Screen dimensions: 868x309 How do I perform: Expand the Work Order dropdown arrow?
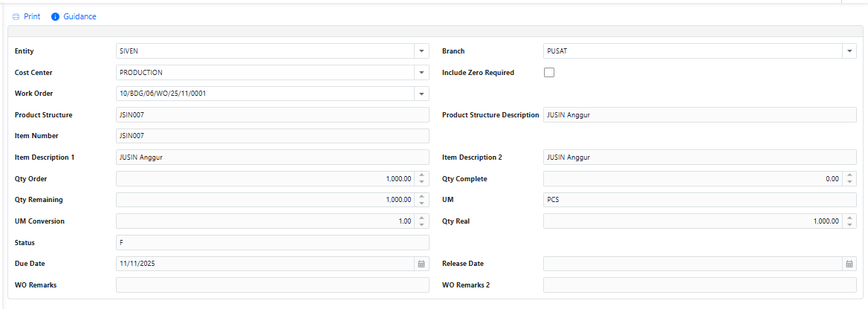click(x=421, y=94)
